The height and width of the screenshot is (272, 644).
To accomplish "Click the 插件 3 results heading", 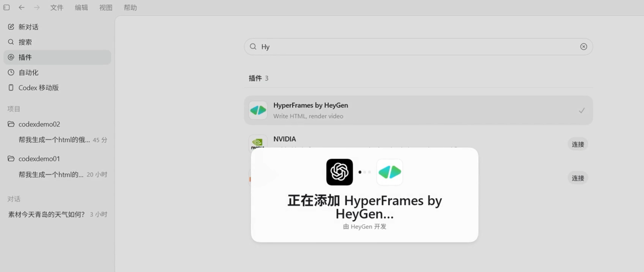I will [x=259, y=78].
